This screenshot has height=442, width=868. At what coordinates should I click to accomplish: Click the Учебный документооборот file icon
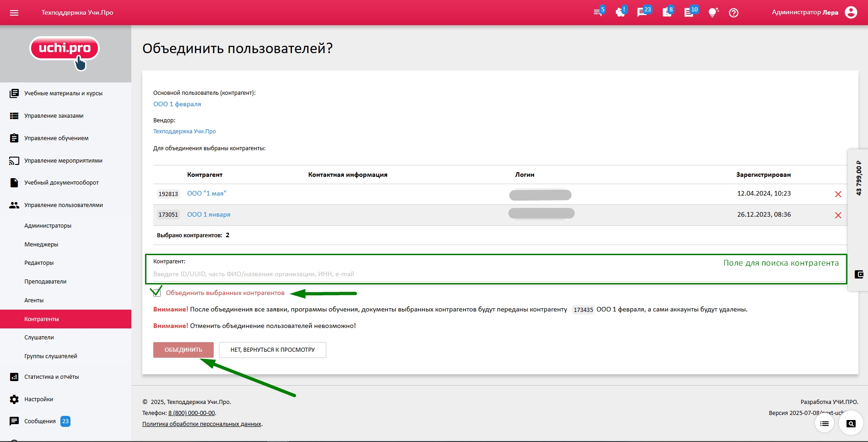(x=14, y=183)
